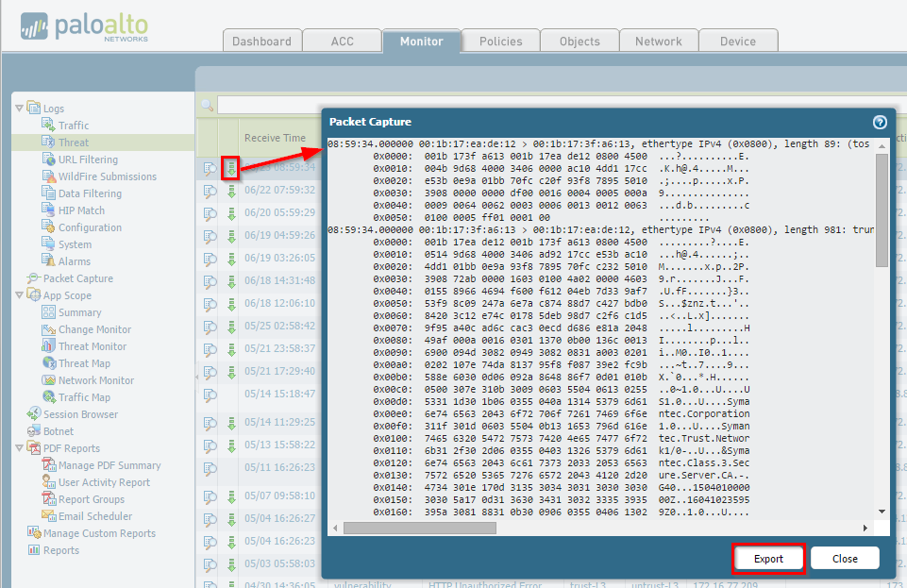Open Network Monitor
907x588 pixels.
[96, 380]
